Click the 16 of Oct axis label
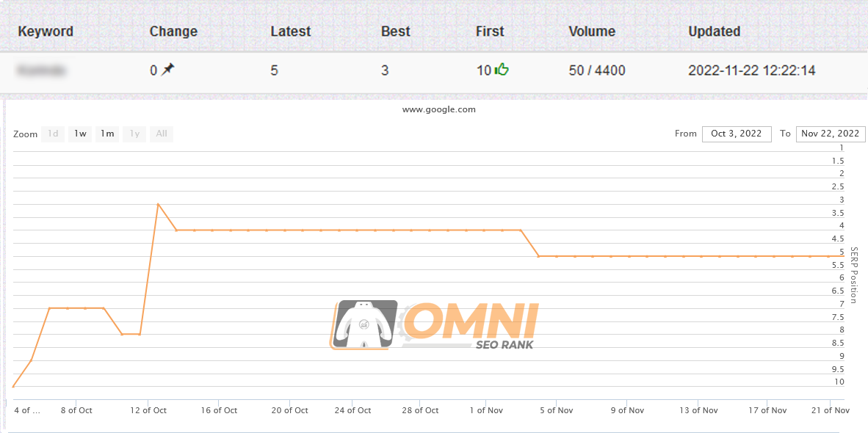Screen dimensions: 868x433 click(x=218, y=410)
